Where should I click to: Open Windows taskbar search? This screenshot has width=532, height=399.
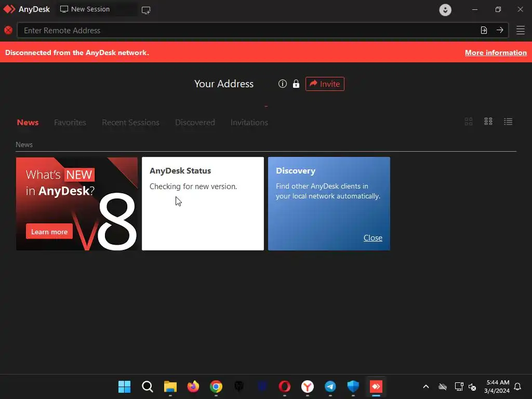click(x=147, y=387)
